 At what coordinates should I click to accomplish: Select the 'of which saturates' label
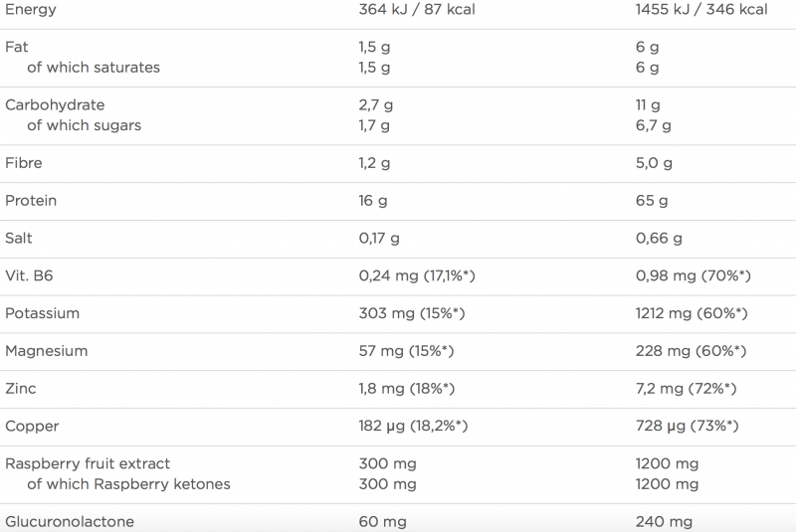pyautogui.click(x=93, y=68)
